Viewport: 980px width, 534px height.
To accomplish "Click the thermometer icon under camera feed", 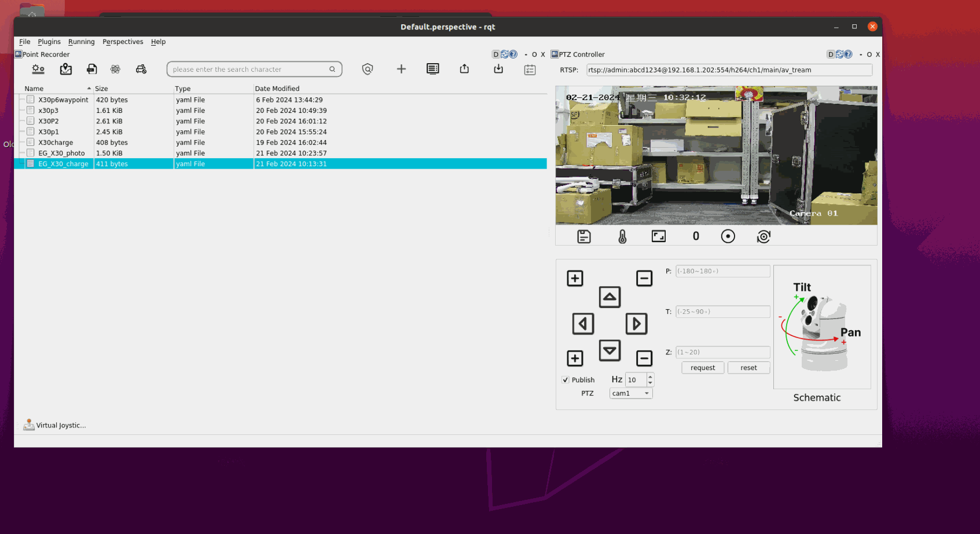I will click(x=622, y=236).
